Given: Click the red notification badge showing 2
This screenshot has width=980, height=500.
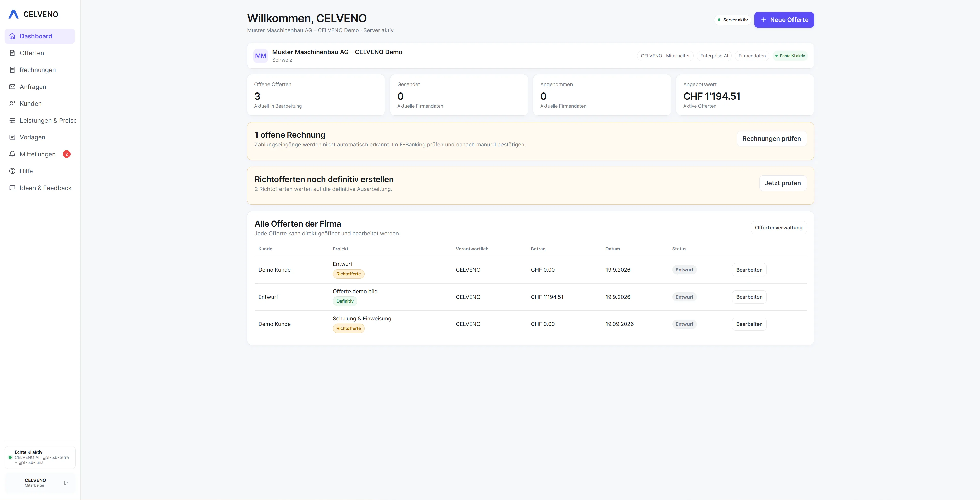Looking at the screenshot, I should point(67,154).
